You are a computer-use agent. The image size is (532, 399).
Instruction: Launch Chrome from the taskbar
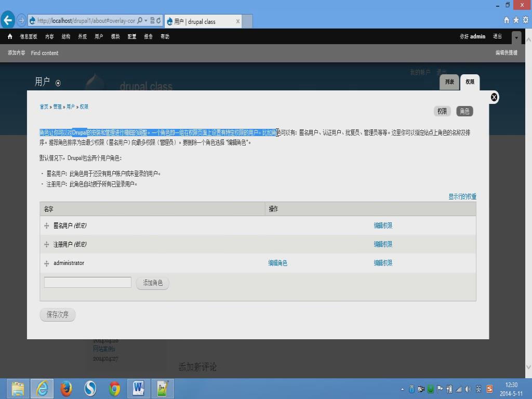[x=115, y=389]
